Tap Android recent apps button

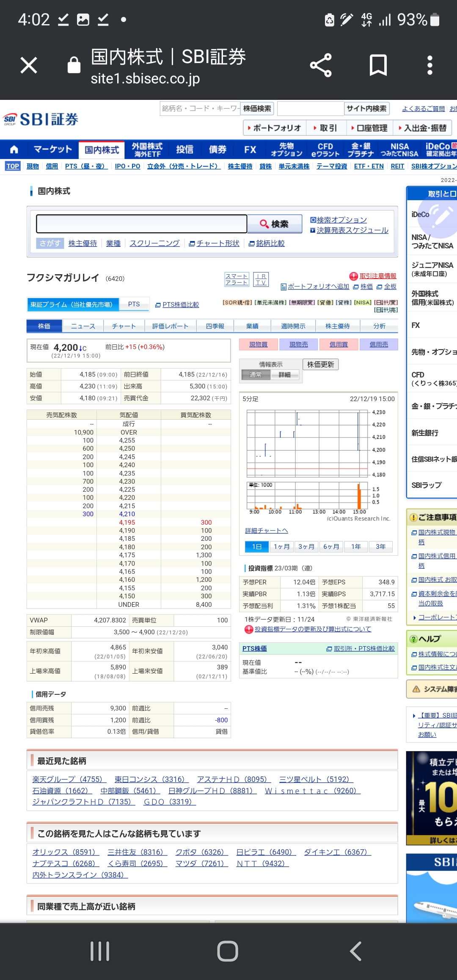[100, 951]
